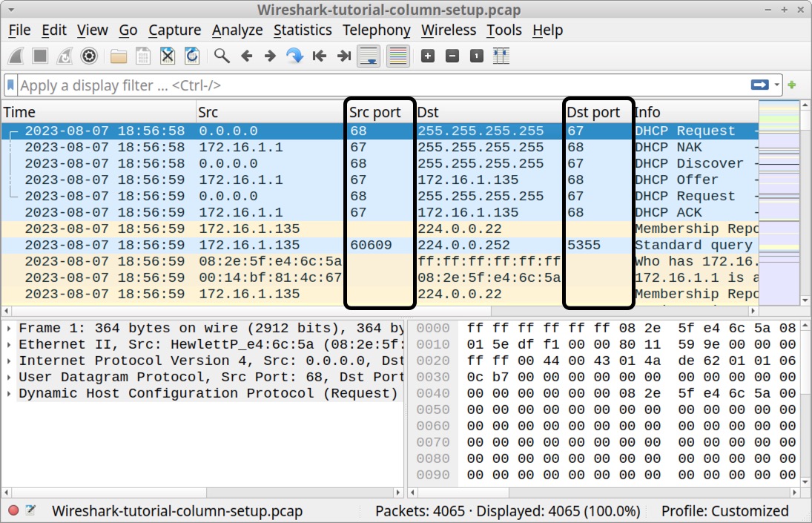Select the DHCP Offer packet row
The image size is (812, 523).
tap(380, 180)
